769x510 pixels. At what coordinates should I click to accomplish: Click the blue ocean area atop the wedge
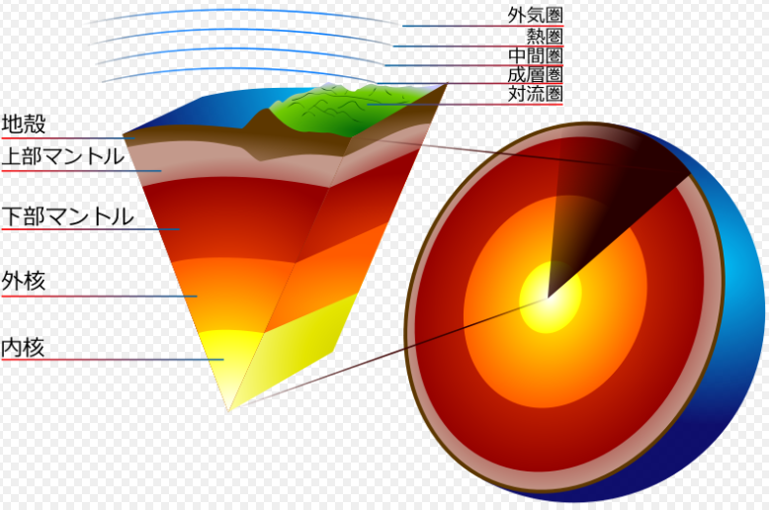(x=216, y=110)
